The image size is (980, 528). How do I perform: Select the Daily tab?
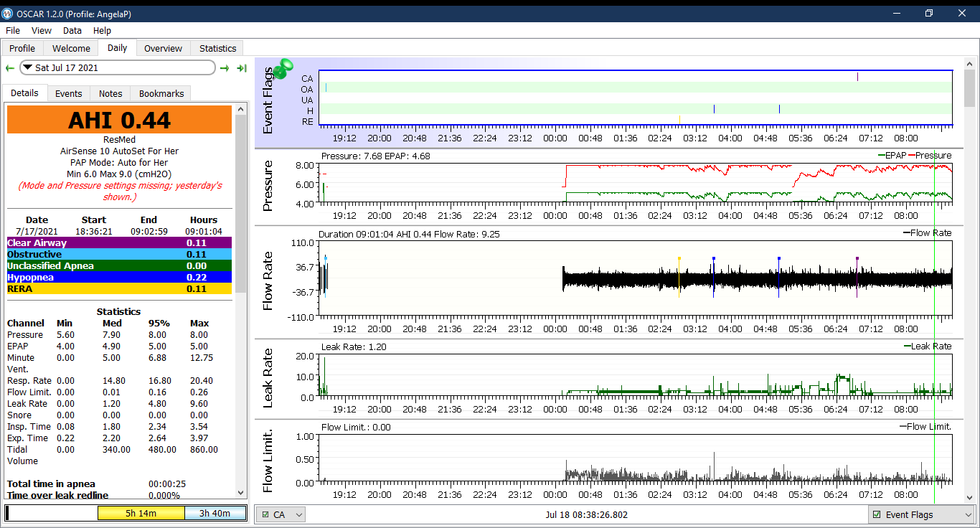pos(117,47)
